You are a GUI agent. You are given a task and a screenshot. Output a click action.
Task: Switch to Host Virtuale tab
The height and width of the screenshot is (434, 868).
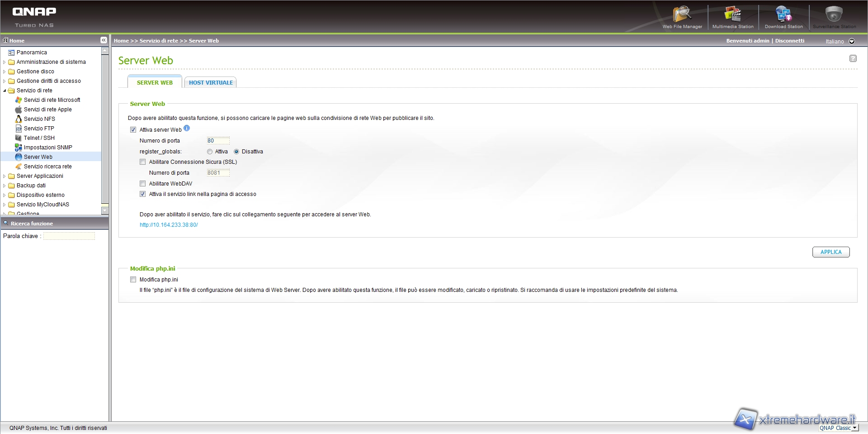tap(211, 83)
